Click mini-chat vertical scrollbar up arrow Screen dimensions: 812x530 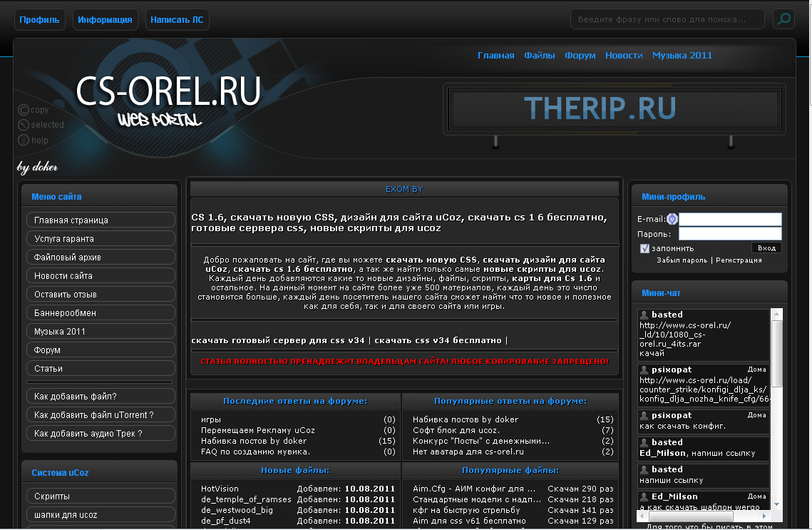[777, 314]
